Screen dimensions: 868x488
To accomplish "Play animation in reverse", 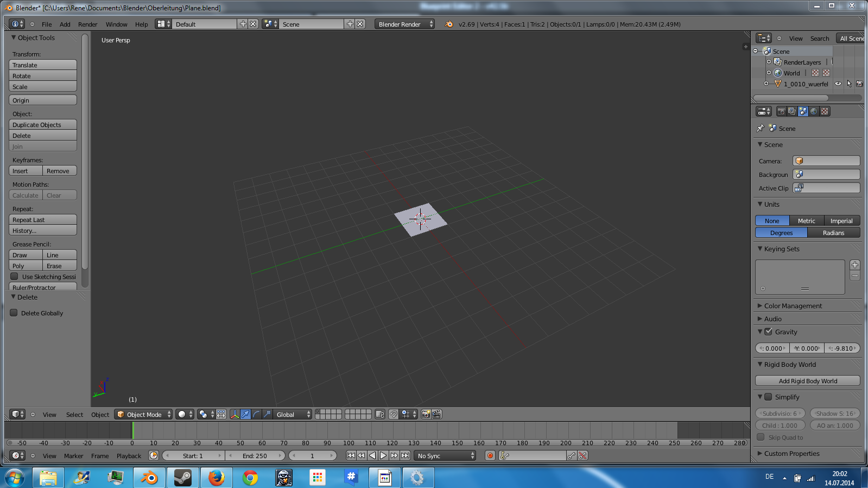I will point(372,455).
